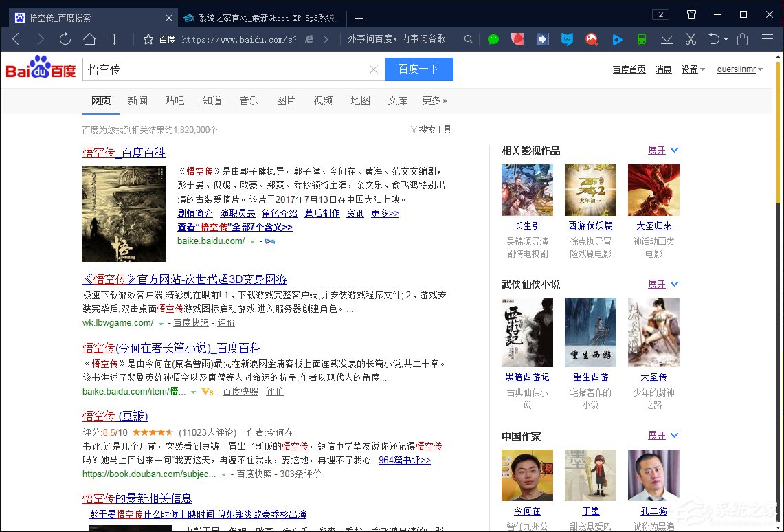The height and width of the screenshot is (532, 784).
Task: Open the blue video play toolbar icon
Action: [x=616, y=39]
